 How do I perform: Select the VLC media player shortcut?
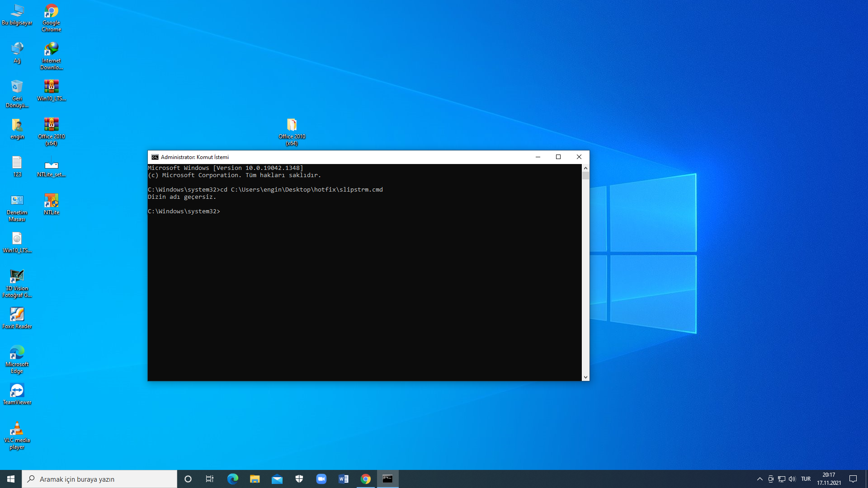coord(17,436)
